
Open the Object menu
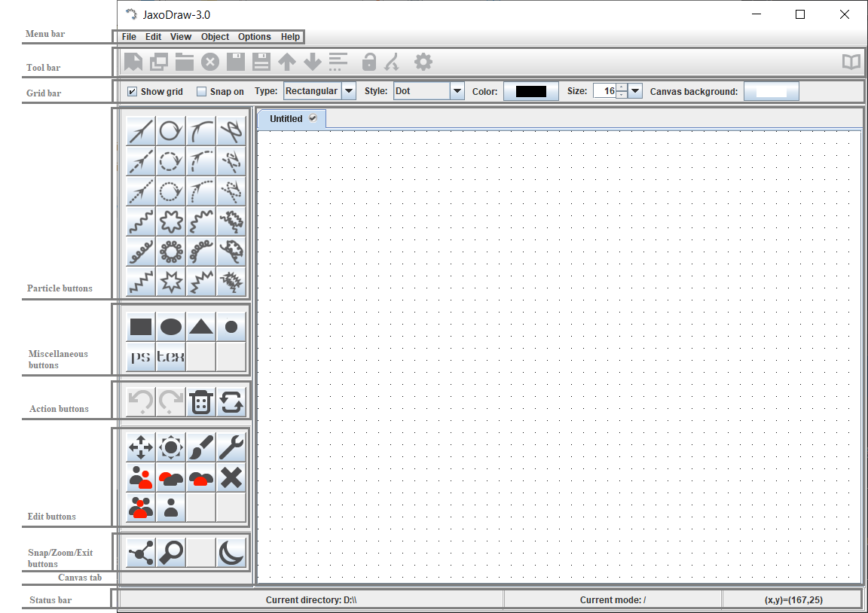pos(215,36)
